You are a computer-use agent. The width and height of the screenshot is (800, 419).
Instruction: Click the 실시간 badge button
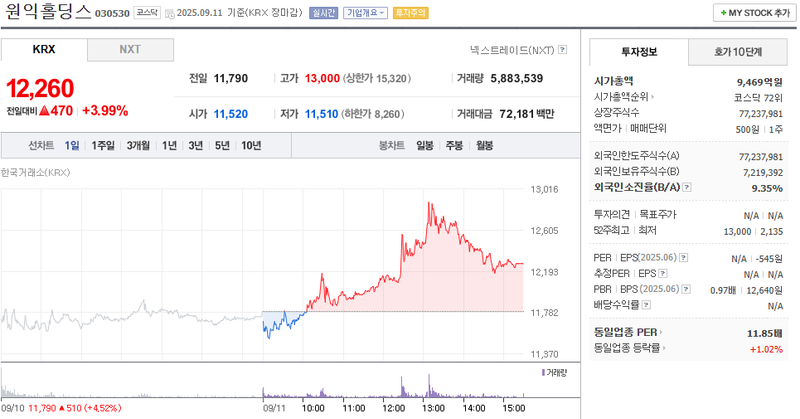coord(323,13)
